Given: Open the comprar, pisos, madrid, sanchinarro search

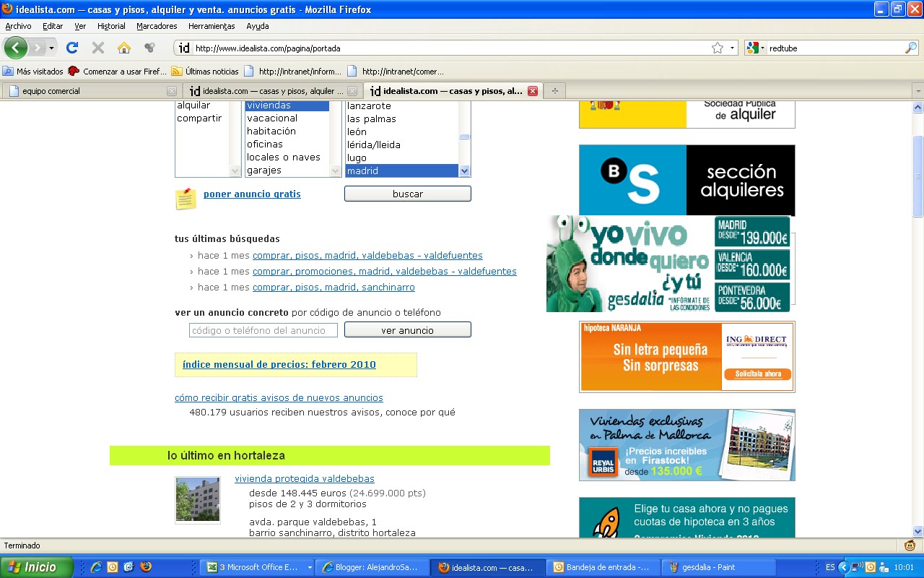Looking at the screenshot, I should [334, 288].
